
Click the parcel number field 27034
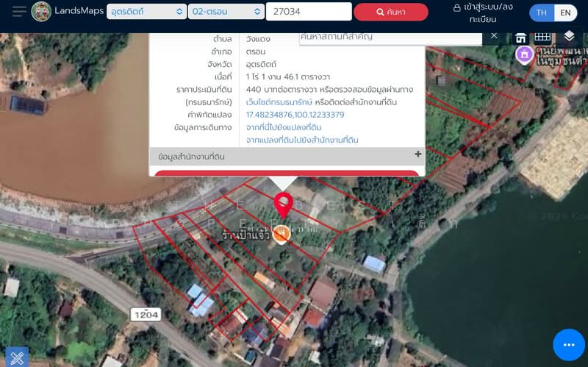point(309,12)
